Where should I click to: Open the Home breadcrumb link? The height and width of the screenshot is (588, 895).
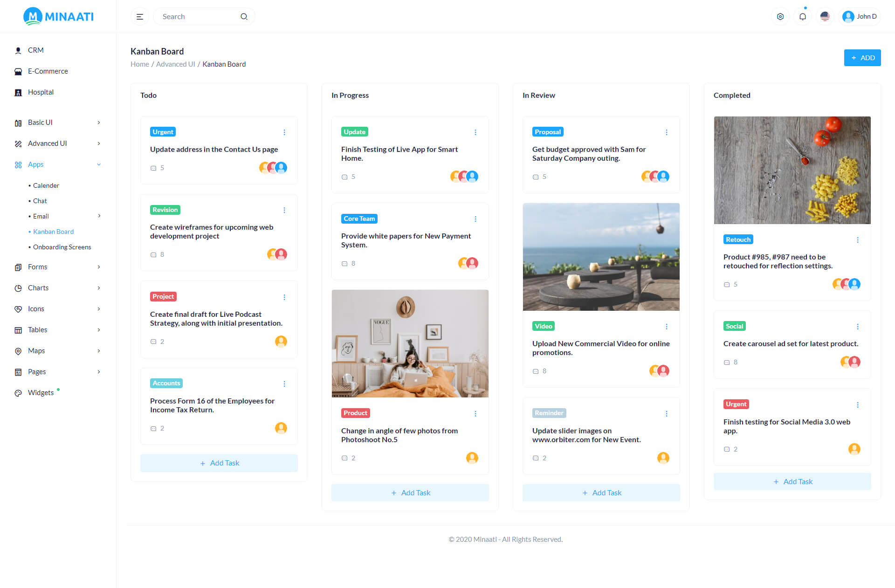coord(139,64)
